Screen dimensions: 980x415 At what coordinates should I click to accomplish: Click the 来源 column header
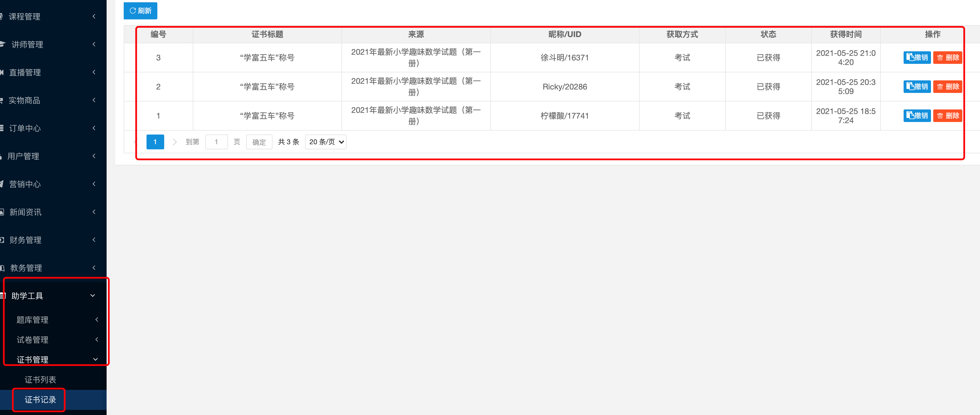(x=416, y=34)
